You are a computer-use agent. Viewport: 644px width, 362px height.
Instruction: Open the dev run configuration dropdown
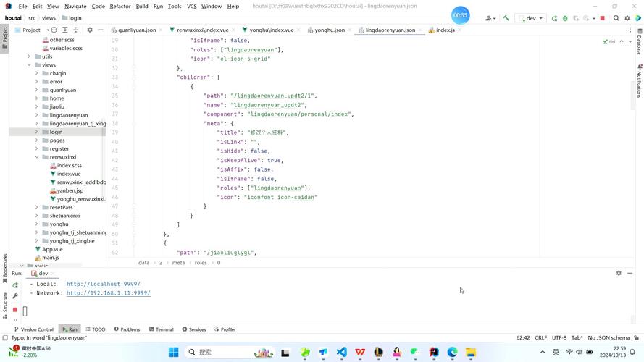[x=530, y=18]
